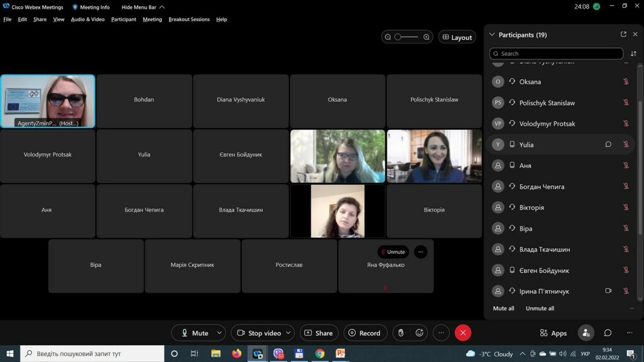Click the sort participants icon
644x362 pixels.
coord(633,54)
